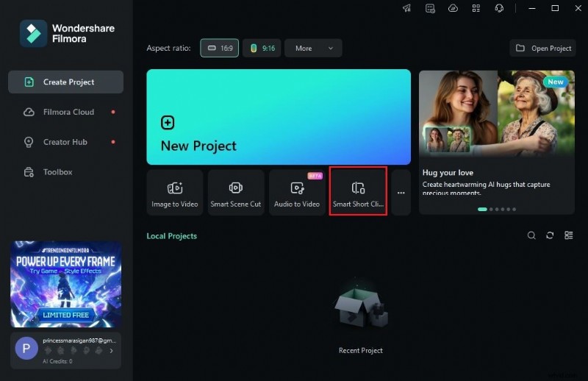Show more AI tools via three-dot button
This screenshot has width=588, height=381.
[x=401, y=193]
